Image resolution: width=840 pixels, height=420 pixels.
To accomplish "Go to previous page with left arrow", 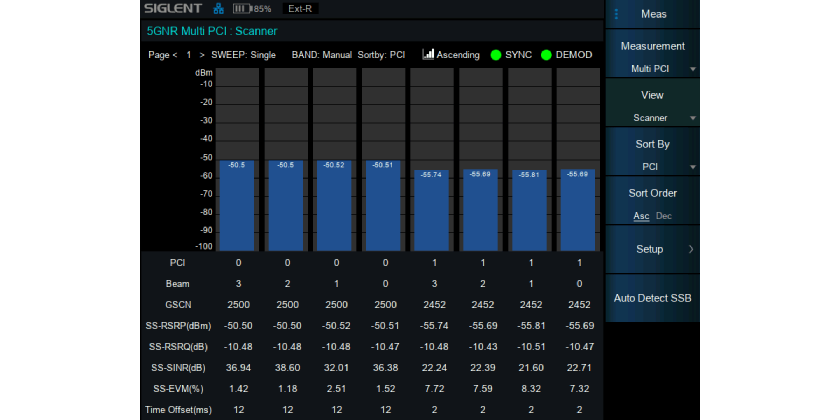I will click(175, 54).
